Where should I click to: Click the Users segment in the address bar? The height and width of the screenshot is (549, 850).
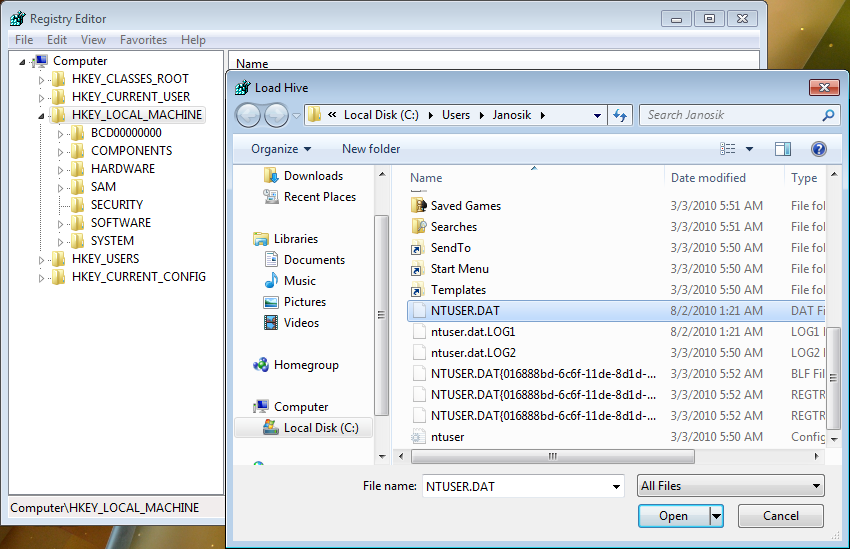(x=456, y=115)
